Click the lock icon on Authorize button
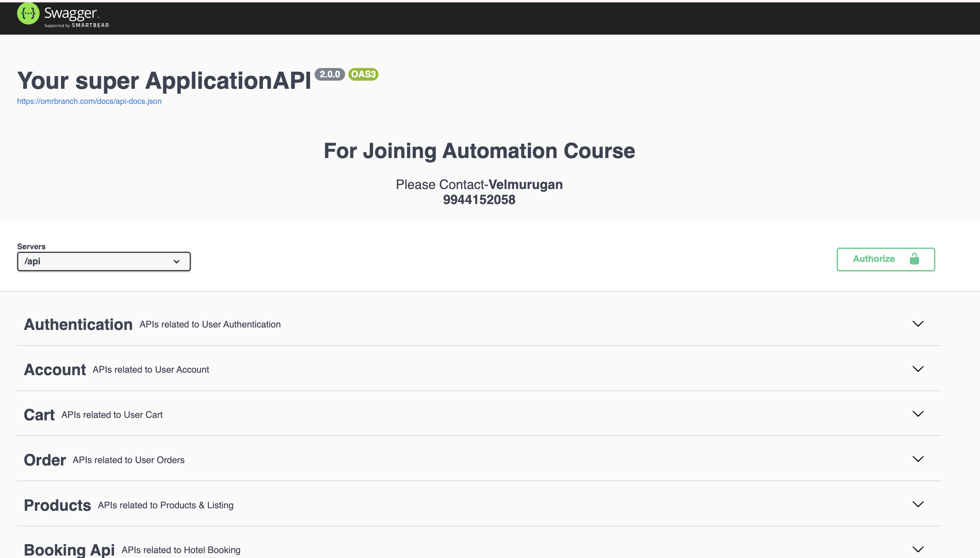 [x=914, y=259]
